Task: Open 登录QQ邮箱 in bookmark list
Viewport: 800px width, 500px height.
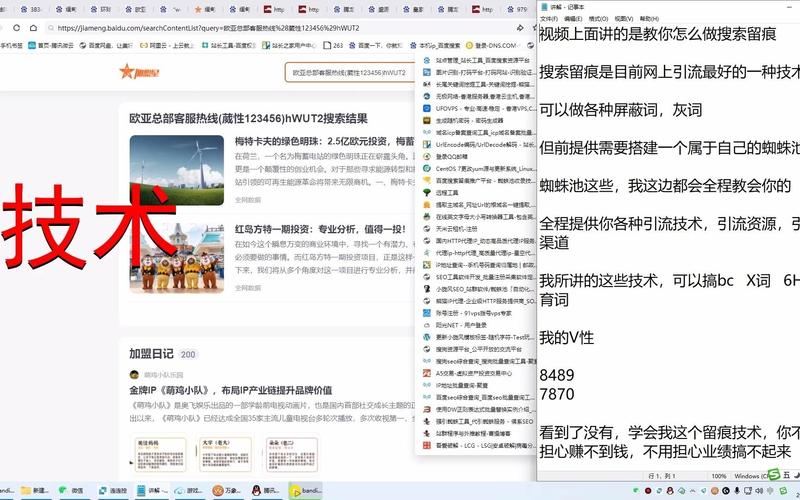Action: click(x=445, y=157)
